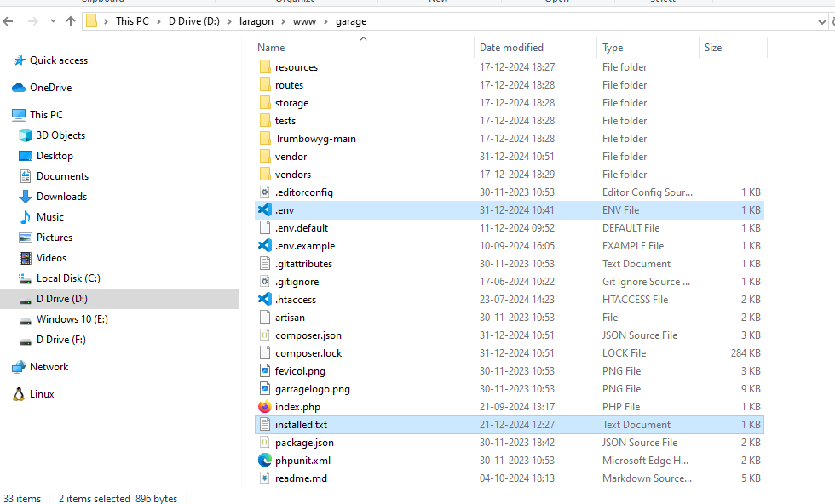
Task: Sort by the Date modified column header
Action: (511, 48)
